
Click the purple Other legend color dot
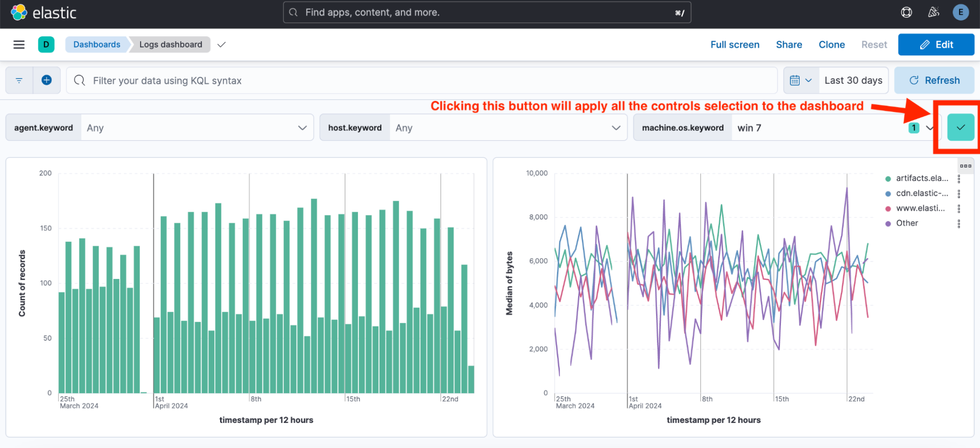pos(888,224)
